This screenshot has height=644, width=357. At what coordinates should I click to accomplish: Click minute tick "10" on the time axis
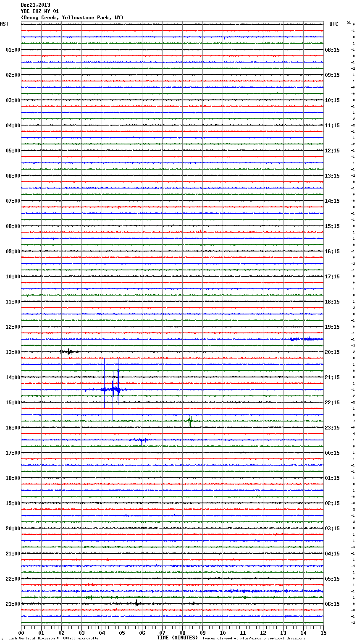223,633
